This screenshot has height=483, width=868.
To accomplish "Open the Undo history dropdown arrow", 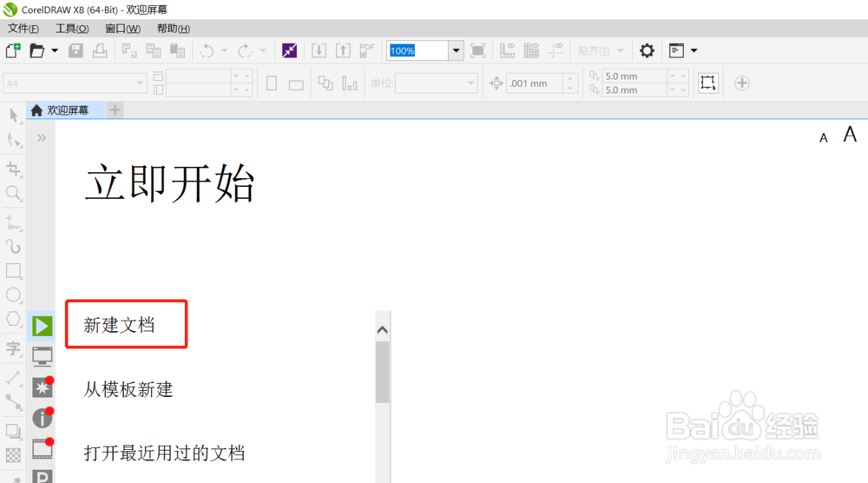I will pyautogui.click(x=224, y=50).
